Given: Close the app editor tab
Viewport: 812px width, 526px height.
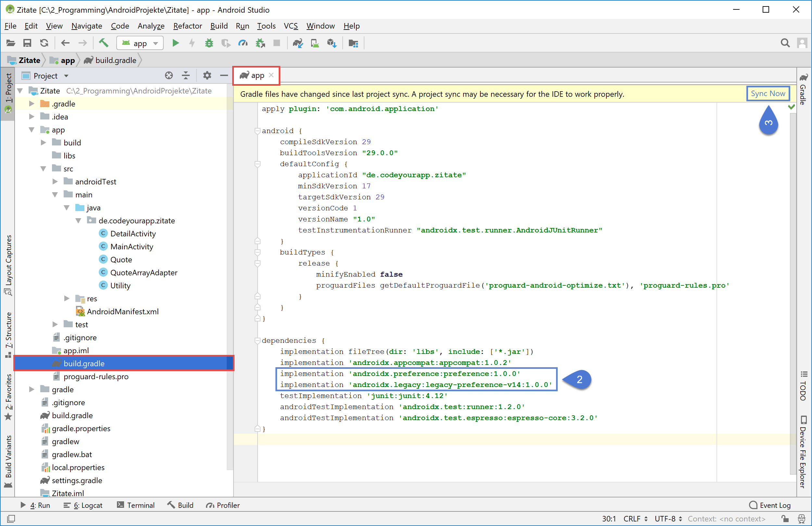Looking at the screenshot, I should [x=271, y=75].
